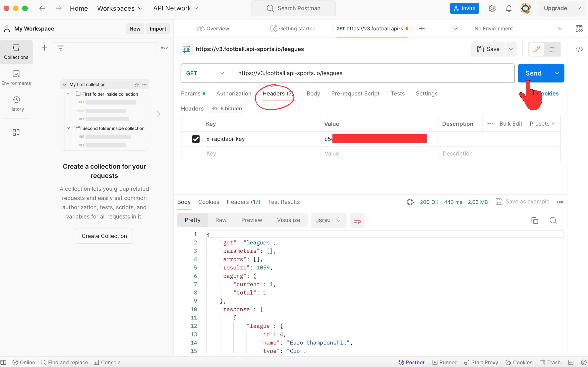The height and width of the screenshot is (367, 588).
Task: Switch to edit mode pencil icon
Action: tap(537, 49)
